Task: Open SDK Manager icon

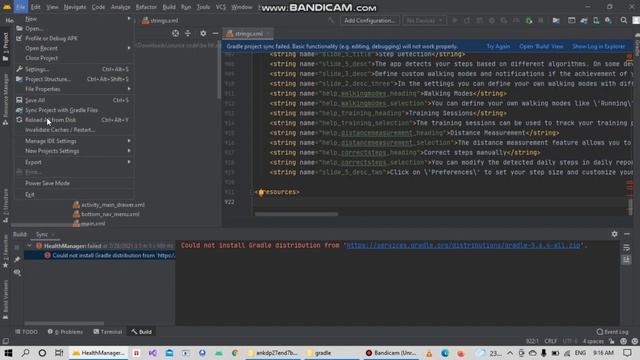Action: coord(608,20)
